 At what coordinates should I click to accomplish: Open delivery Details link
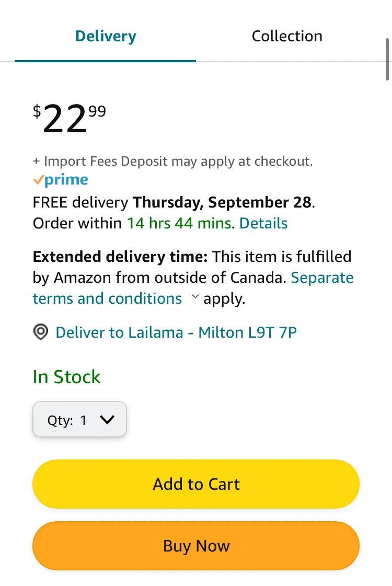click(263, 224)
